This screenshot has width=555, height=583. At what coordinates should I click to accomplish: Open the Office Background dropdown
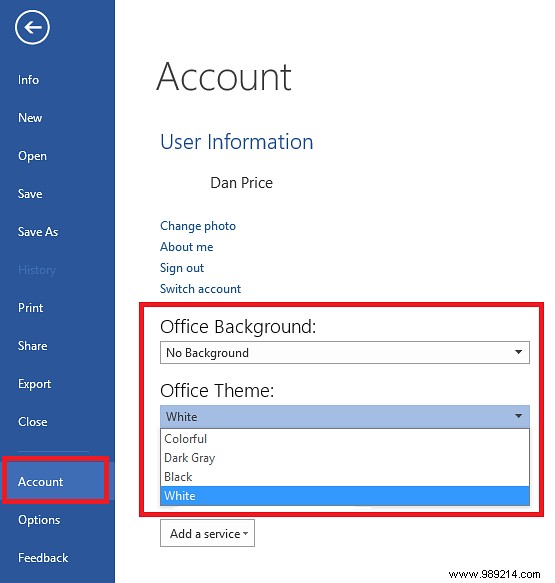click(345, 352)
